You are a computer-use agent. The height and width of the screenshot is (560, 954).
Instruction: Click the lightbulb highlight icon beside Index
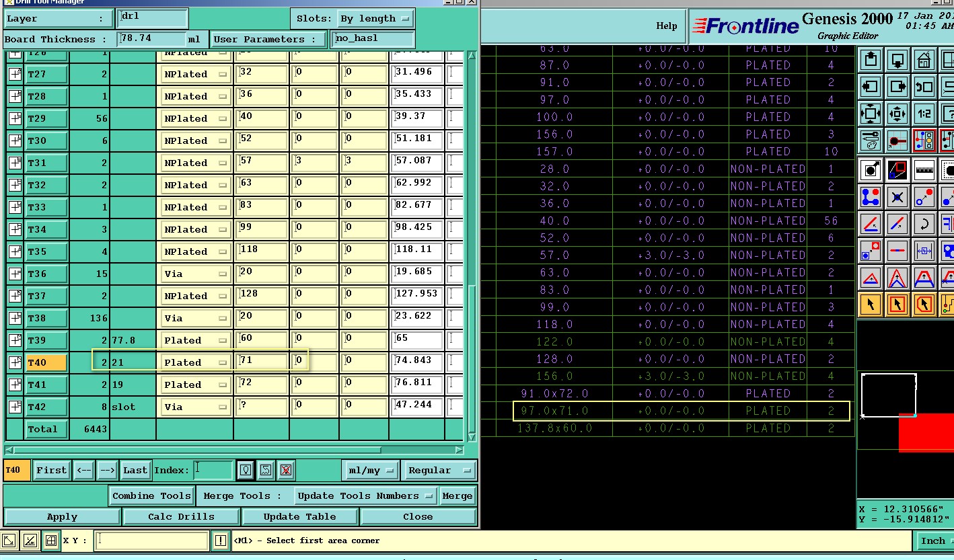coord(246,470)
